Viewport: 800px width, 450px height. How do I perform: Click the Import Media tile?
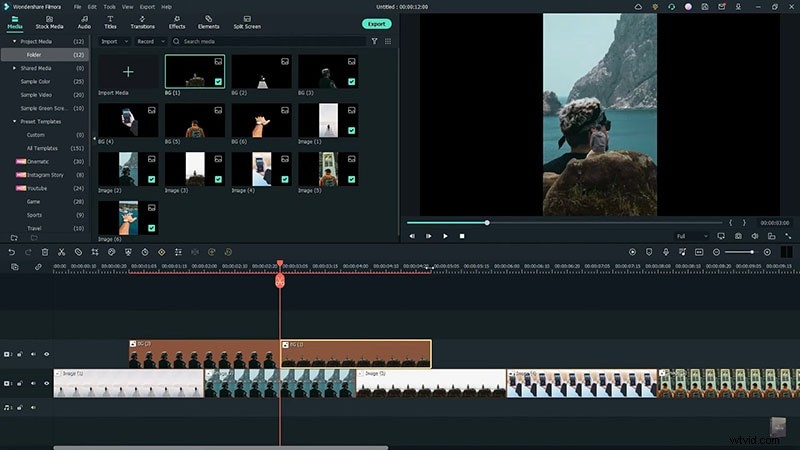(128, 72)
